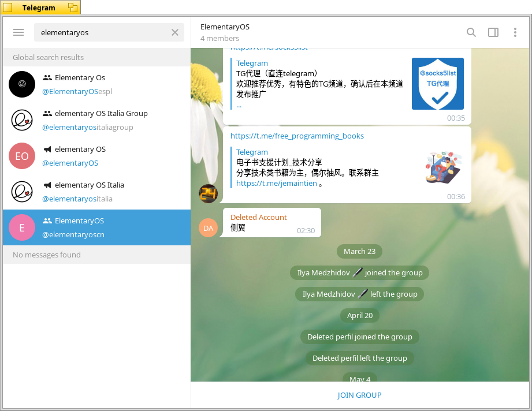Click the ElementaryOS chat header title
Image resolution: width=532 pixels, height=411 pixels.
(x=225, y=27)
